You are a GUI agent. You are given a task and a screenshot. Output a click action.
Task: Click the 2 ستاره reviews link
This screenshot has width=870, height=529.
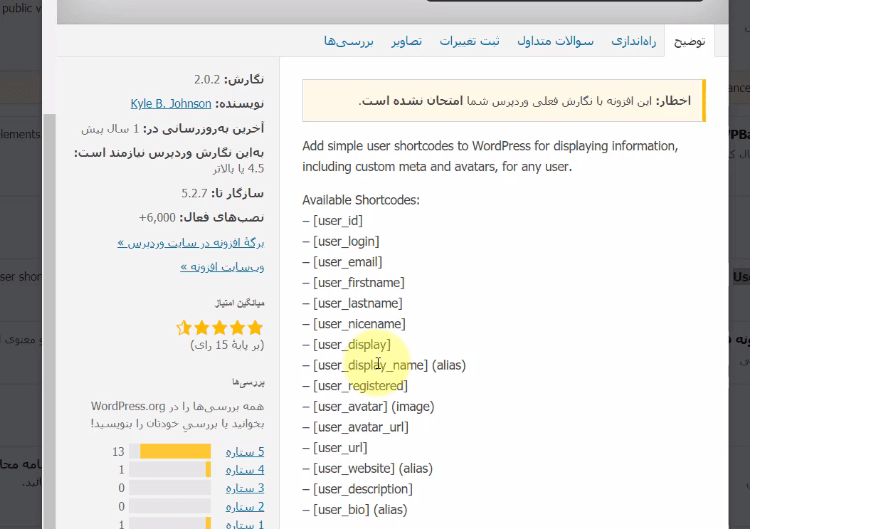coord(245,507)
